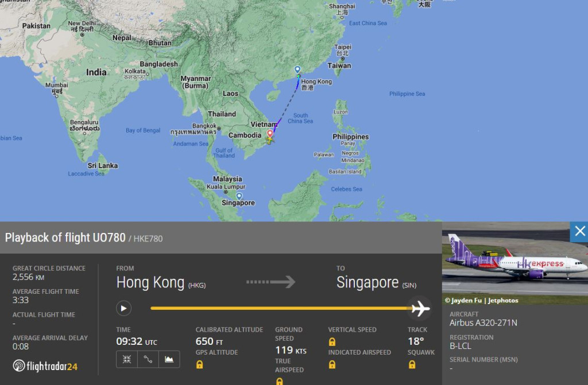Screen dimensions: 588x385
Task: Select the Hong Kong origin map pin
Action: 297,69
